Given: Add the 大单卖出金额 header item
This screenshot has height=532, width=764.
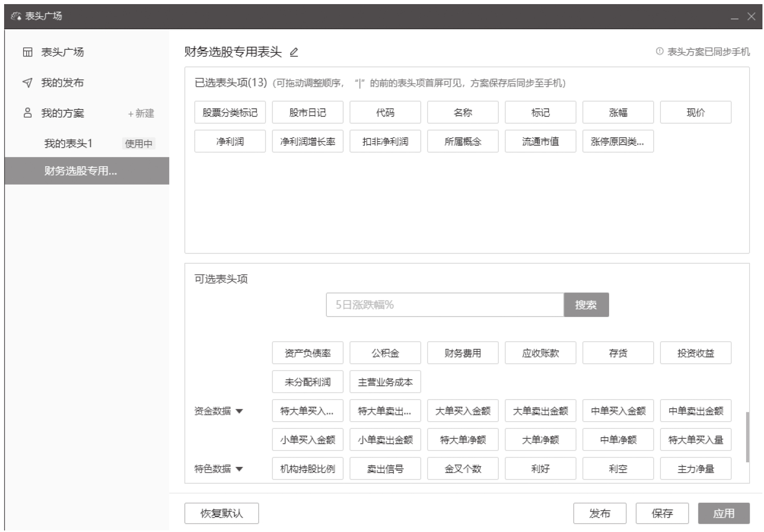Looking at the screenshot, I should [x=540, y=411].
